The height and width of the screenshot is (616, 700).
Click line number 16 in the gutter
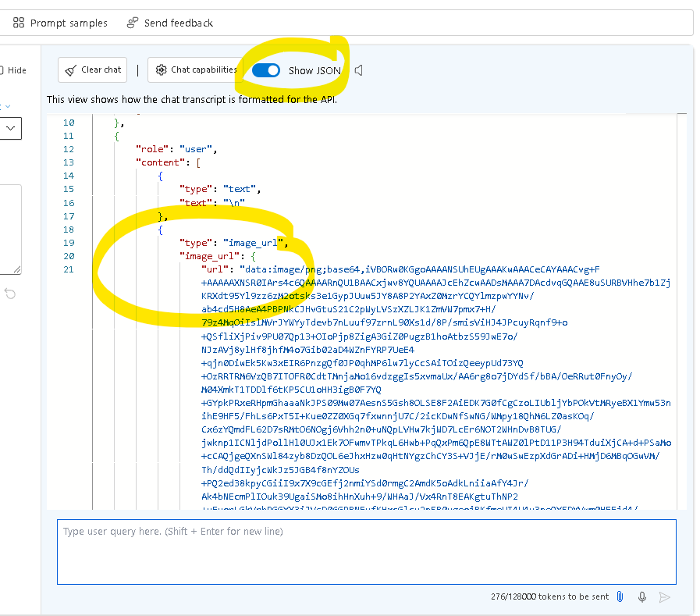[x=69, y=203]
